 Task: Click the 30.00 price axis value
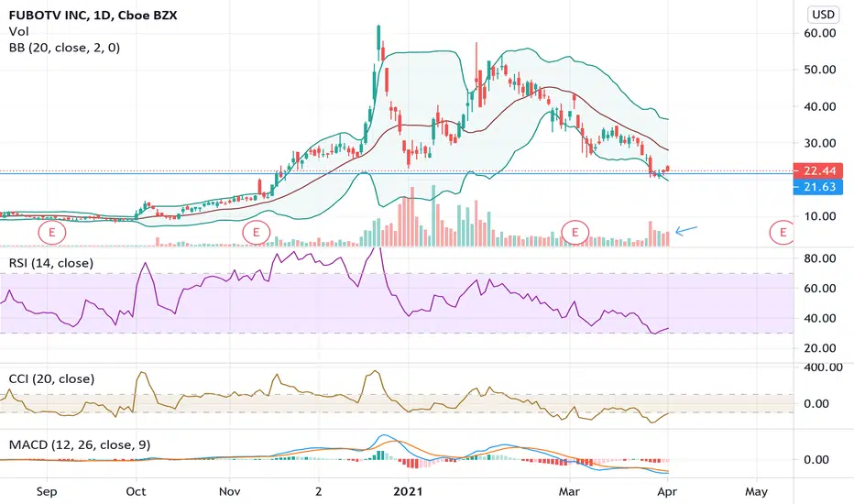coord(820,143)
